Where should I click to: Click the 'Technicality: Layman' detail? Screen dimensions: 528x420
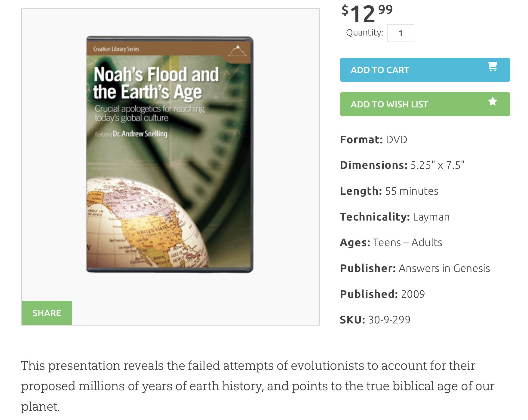click(394, 217)
